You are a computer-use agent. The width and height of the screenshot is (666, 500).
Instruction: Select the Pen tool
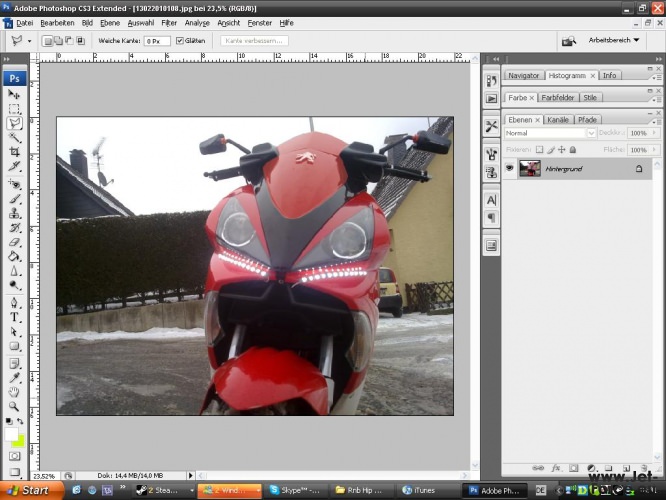point(14,303)
